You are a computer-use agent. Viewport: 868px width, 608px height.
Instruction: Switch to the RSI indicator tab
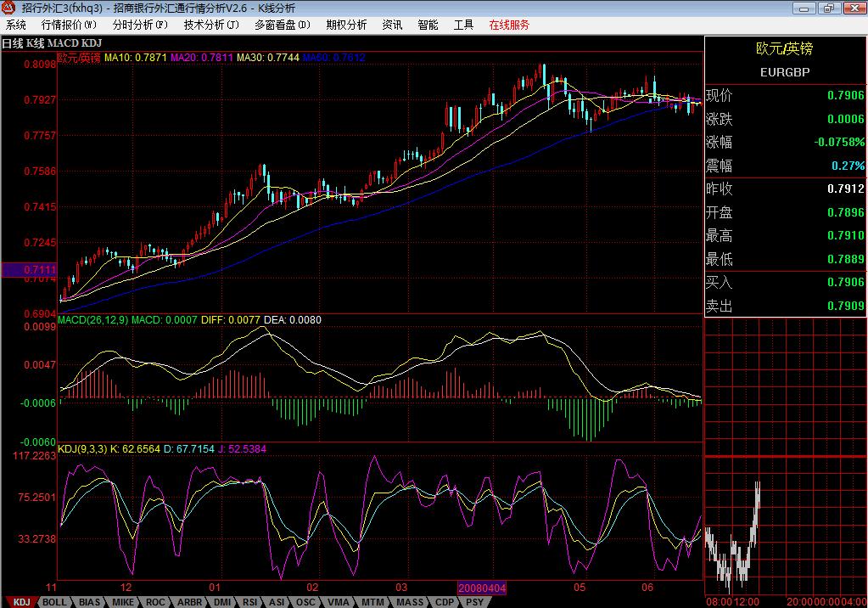pos(250,602)
